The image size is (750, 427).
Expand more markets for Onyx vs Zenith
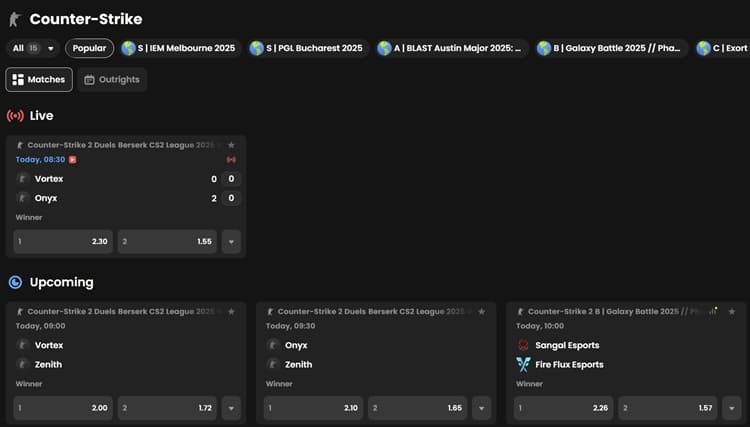(482, 408)
